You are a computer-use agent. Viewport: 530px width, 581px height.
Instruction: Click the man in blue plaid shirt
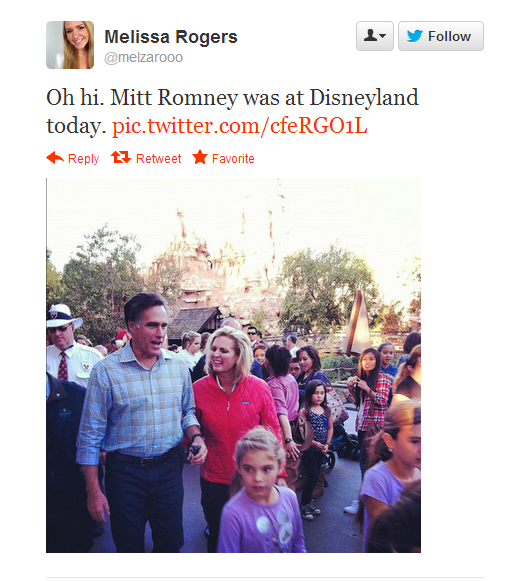point(139,419)
